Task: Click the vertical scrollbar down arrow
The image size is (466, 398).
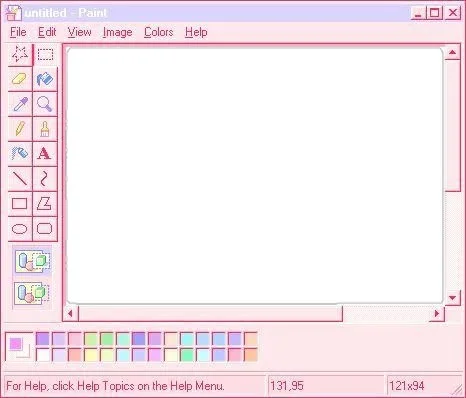Action: [452, 297]
